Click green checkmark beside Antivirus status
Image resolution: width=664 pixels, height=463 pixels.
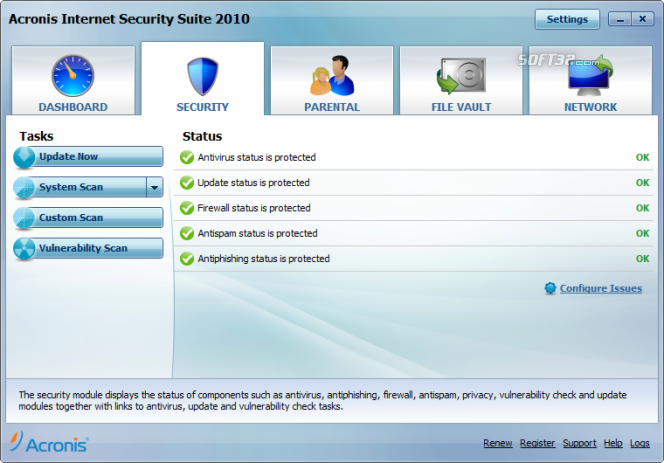[187, 158]
